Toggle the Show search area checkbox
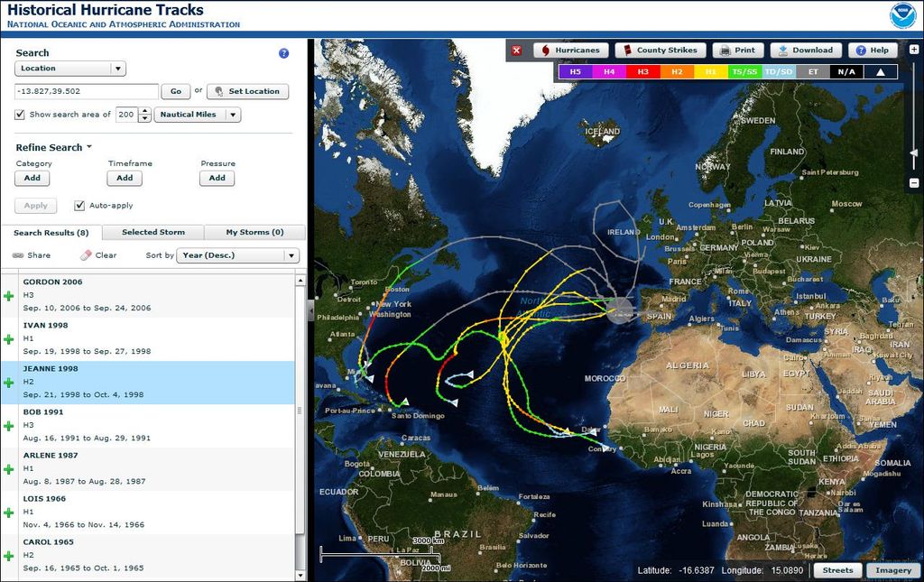 [x=20, y=115]
